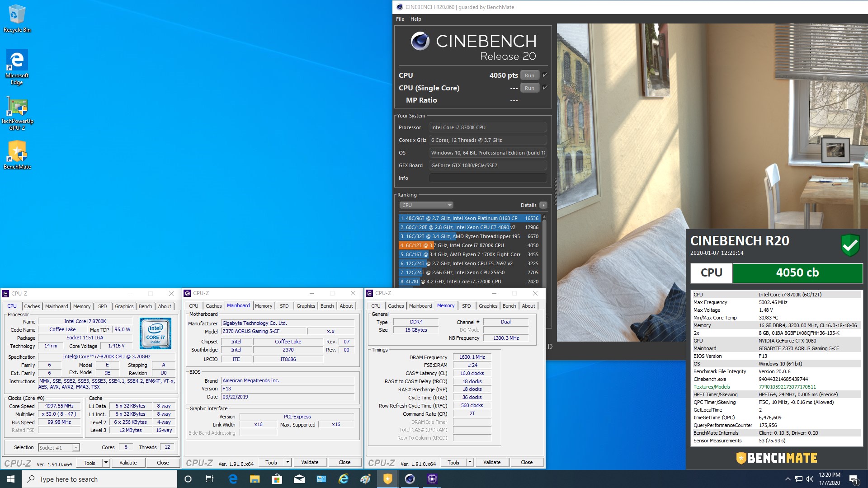Click Validate in Memory CPU-Z window
The height and width of the screenshot is (488, 868).
click(492, 462)
